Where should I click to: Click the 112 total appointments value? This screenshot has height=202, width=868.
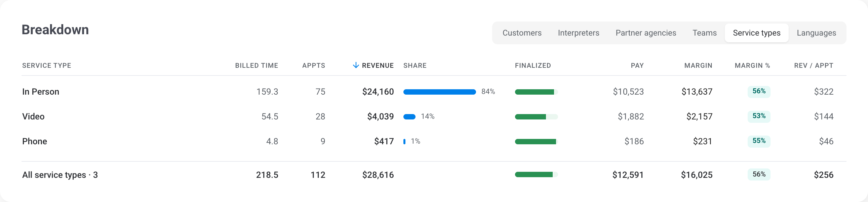[x=318, y=175]
